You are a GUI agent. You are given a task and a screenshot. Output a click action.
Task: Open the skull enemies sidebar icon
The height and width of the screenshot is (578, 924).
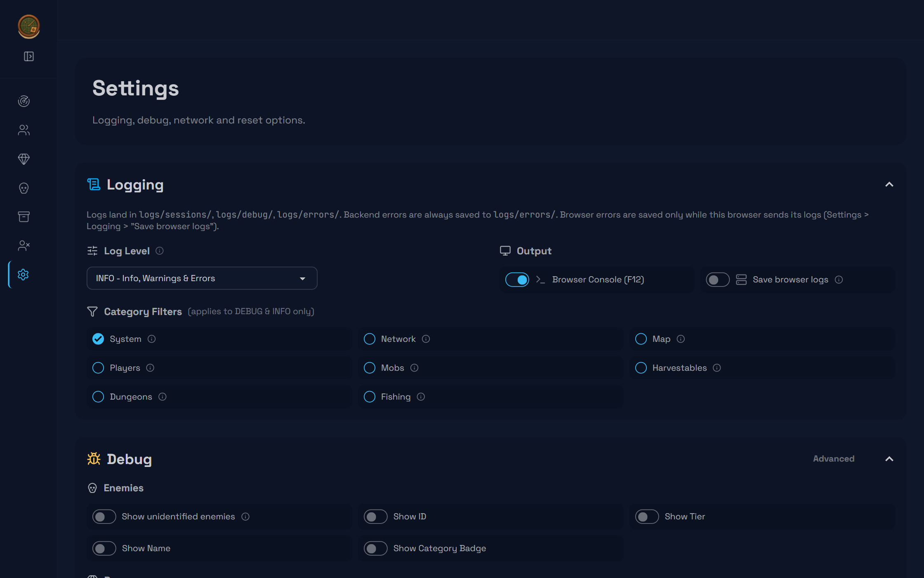pos(24,188)
